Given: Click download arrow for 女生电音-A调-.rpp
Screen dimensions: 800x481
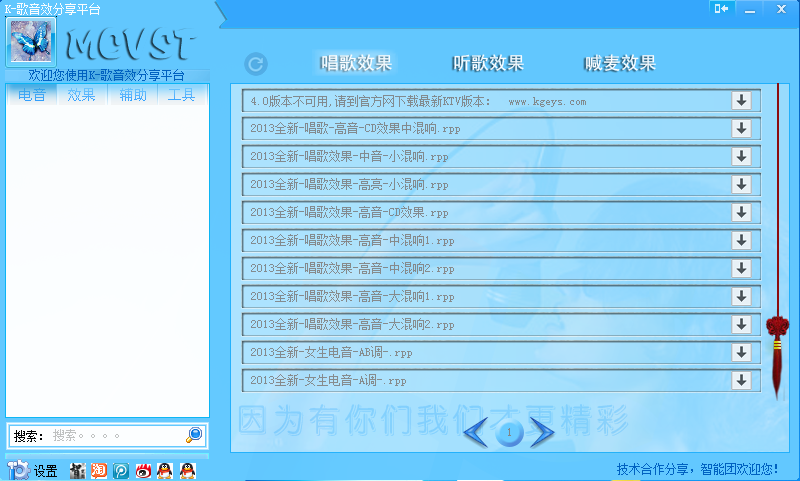Looking at the screenshot, I should pyautogui.click(x=741, y=380).
